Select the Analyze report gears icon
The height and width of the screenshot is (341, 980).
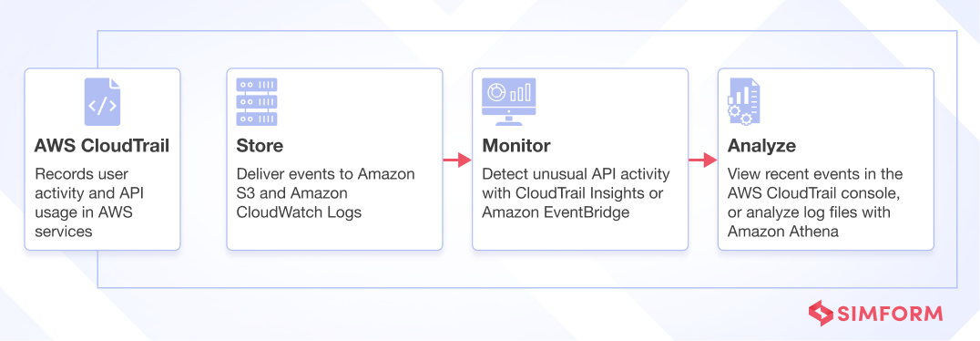[x=744, y=101]
